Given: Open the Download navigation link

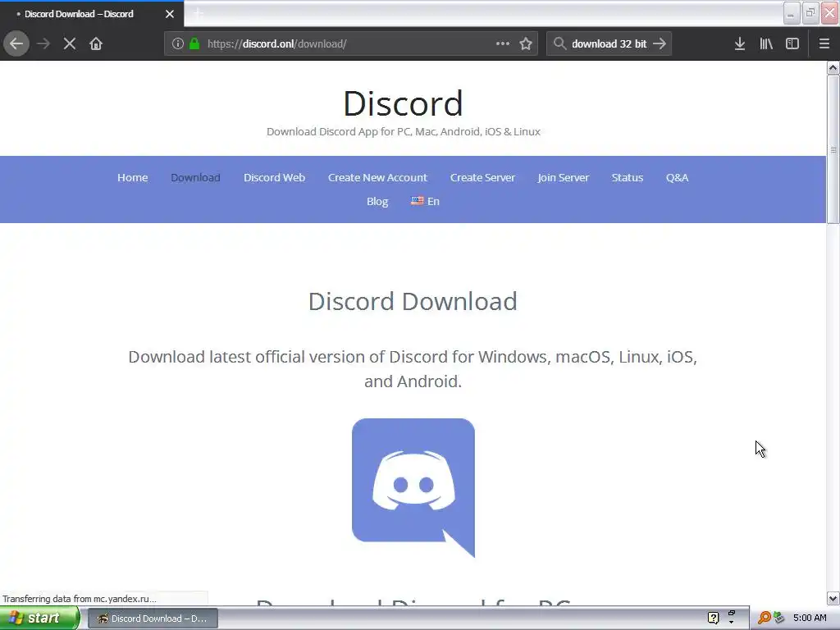Looking at the screenshot, I should pos(195,177).
